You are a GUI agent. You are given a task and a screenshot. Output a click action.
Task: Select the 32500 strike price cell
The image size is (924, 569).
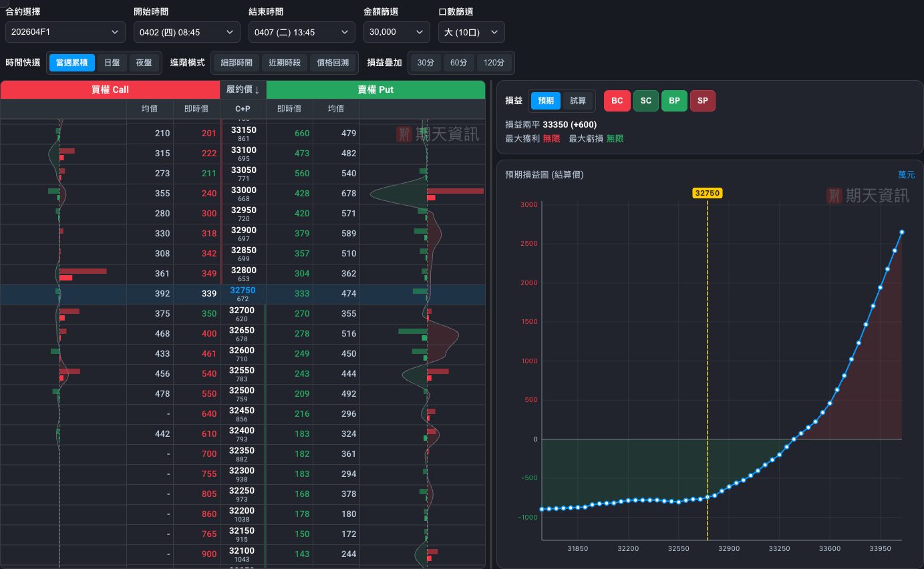(x=243, y=394)
